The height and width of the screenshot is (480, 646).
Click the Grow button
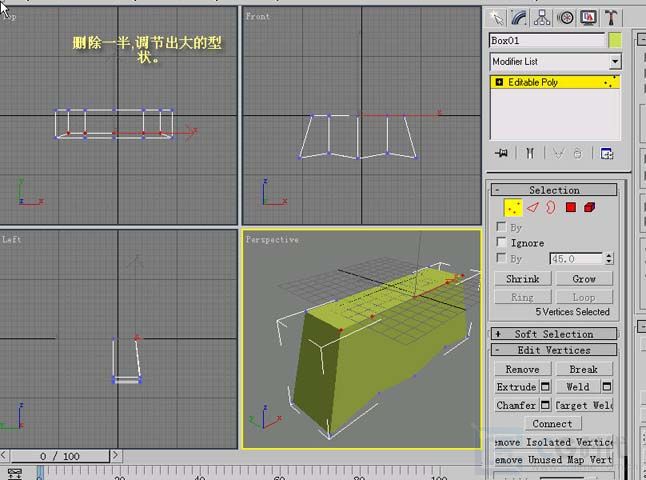[584, 279]
